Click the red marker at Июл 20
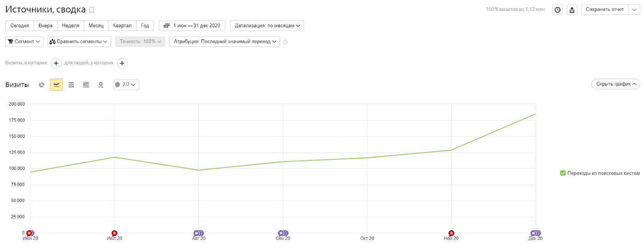Viewport: 644px width, 249px height. coord(115,233)
